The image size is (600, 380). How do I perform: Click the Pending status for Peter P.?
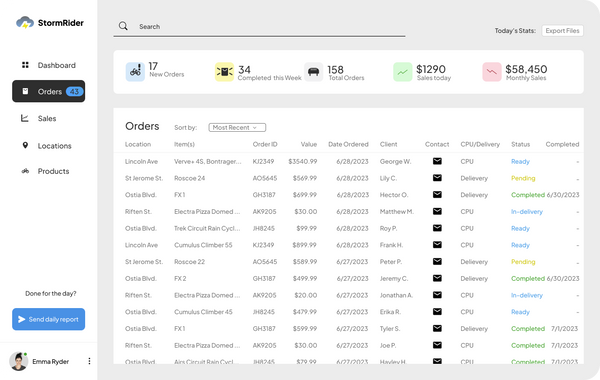[523, 262]
